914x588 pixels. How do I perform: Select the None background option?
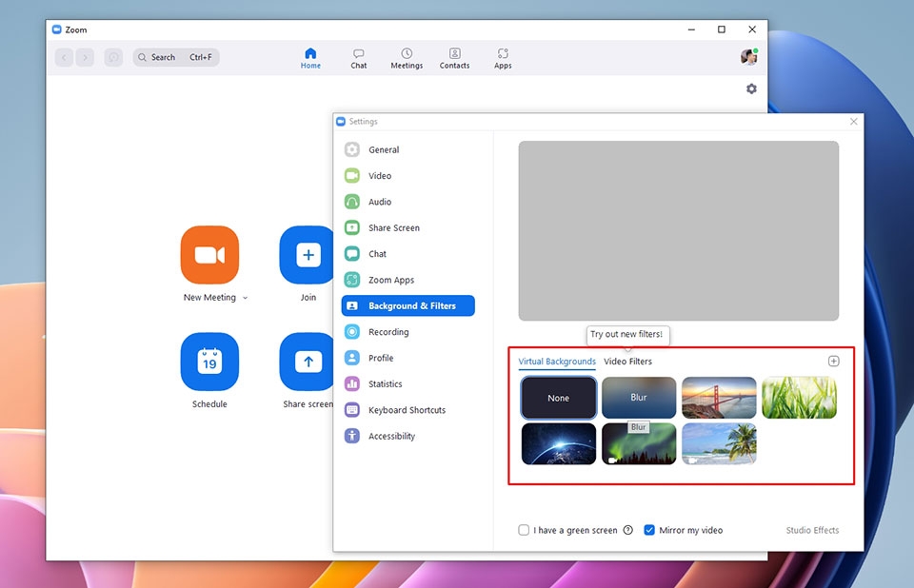[x=559, y=398]
